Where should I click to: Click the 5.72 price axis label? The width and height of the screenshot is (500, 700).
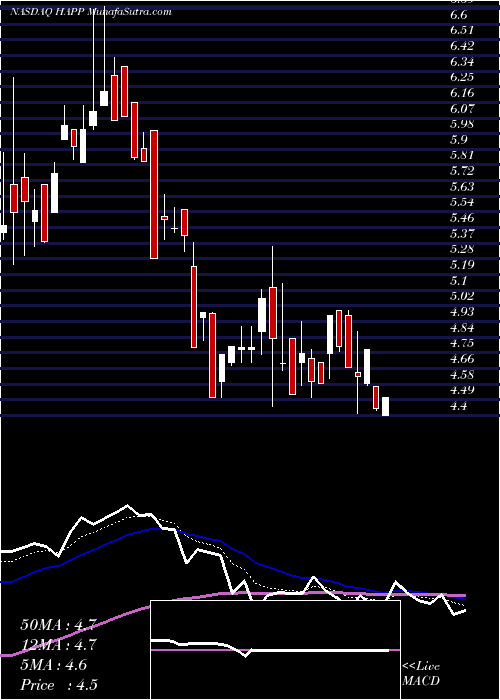(462, 171)
